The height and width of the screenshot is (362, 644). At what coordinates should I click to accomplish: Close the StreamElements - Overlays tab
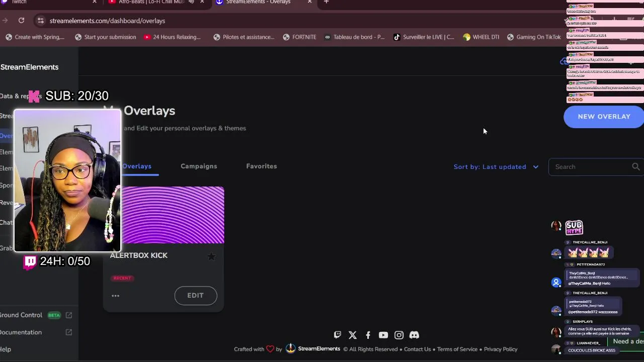tap(309, 2)
